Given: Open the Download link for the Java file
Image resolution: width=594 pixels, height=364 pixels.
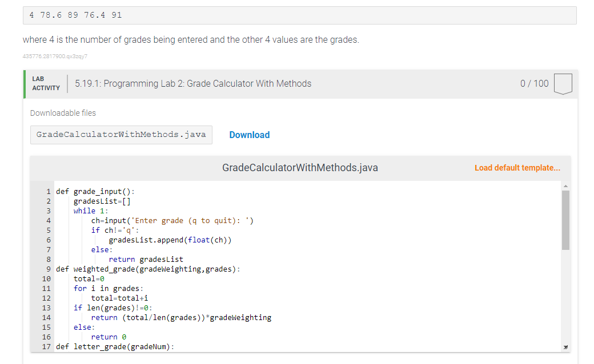Looking at the screenshot, I should click(x=250, y=135).
